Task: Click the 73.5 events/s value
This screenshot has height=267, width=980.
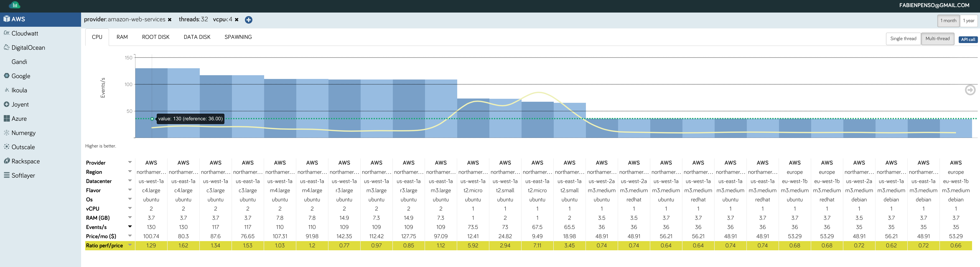Action: [473, 227]
